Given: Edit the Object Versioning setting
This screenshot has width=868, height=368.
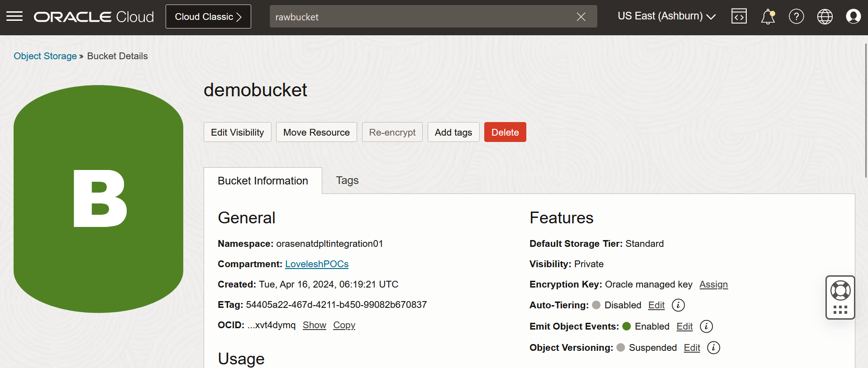Looking at the screenshot, I should 692,348.
